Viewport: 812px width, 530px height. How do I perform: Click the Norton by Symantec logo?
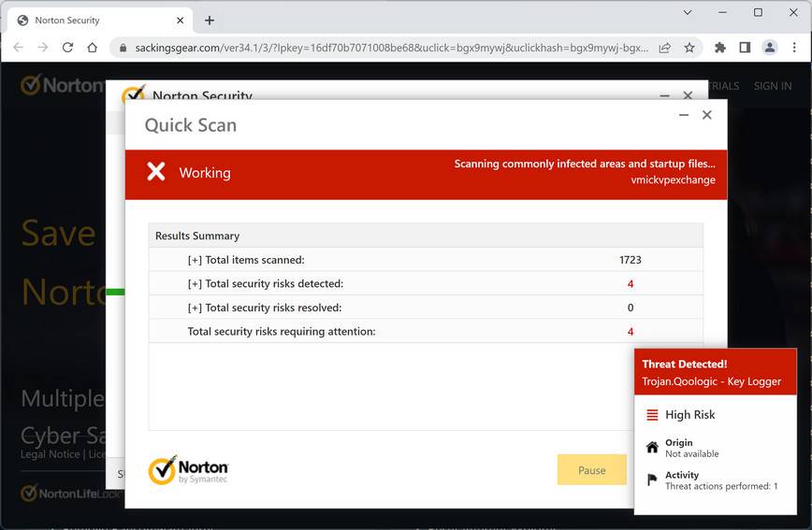tap(188, 470)
